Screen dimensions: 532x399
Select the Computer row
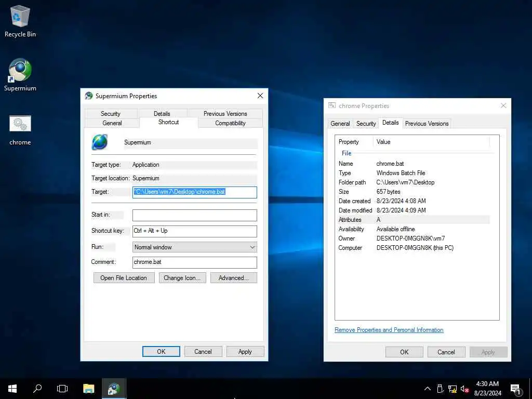(x=414, y=248)
